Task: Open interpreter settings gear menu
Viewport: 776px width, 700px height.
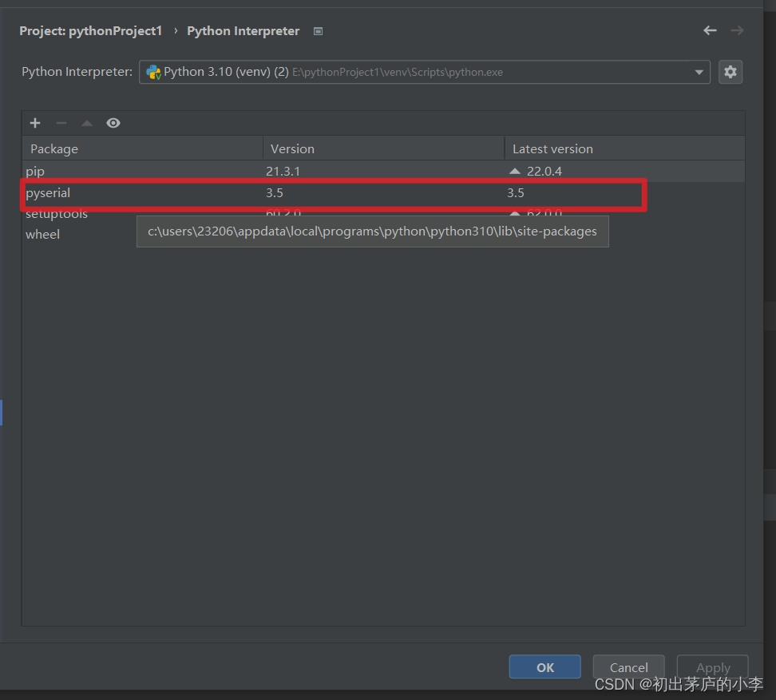Action: pos(730,72)
